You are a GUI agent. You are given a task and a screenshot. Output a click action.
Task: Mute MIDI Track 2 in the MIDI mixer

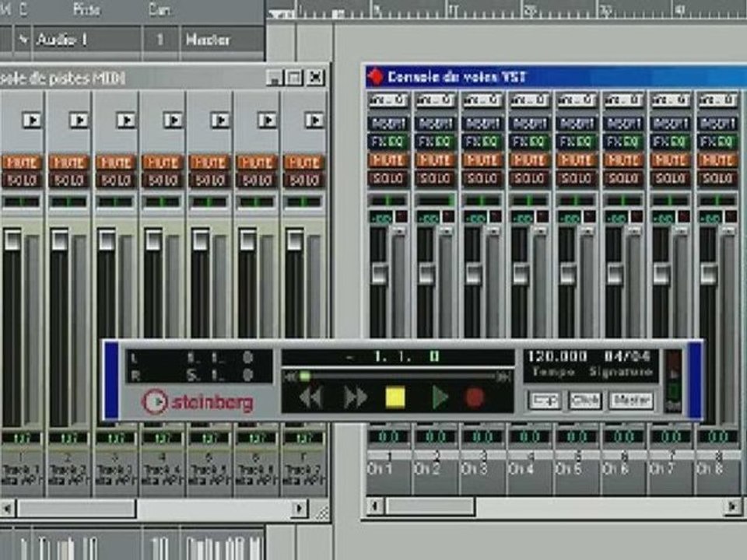pos(68,163)
